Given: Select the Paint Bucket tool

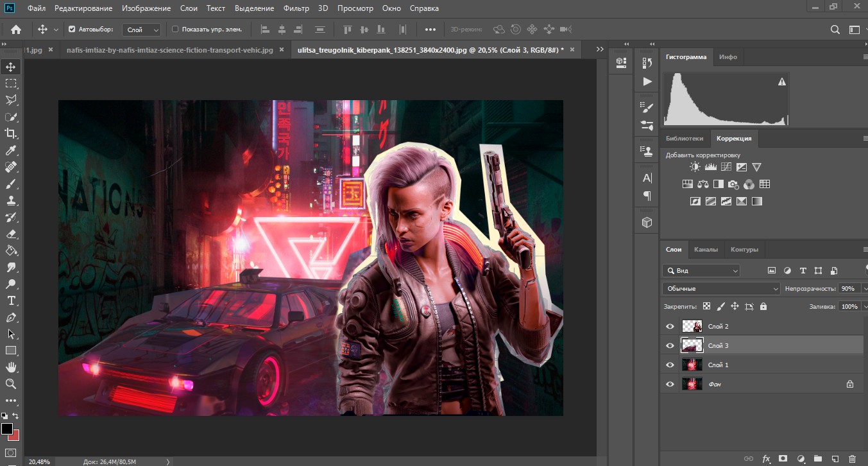Looking at the screenshot, I should [x=11, y=250].
